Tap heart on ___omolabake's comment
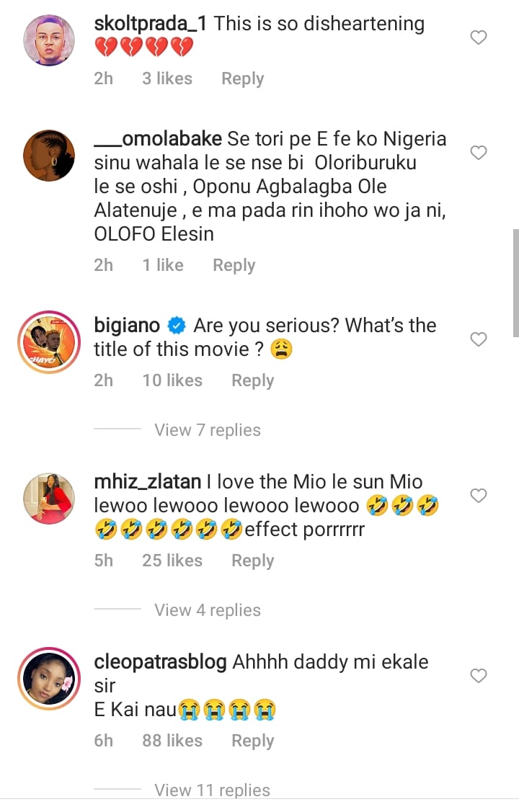Screen dimensions: 519x812 coord(479,153)
